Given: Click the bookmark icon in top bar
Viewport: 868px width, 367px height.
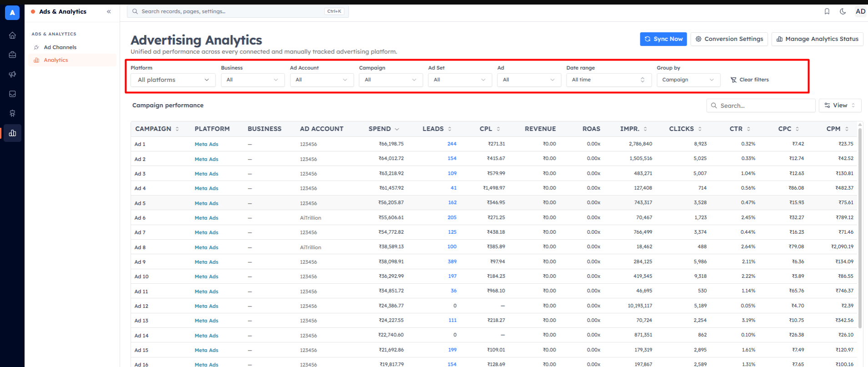Looking at the screenshot, I should coord(827,11).
